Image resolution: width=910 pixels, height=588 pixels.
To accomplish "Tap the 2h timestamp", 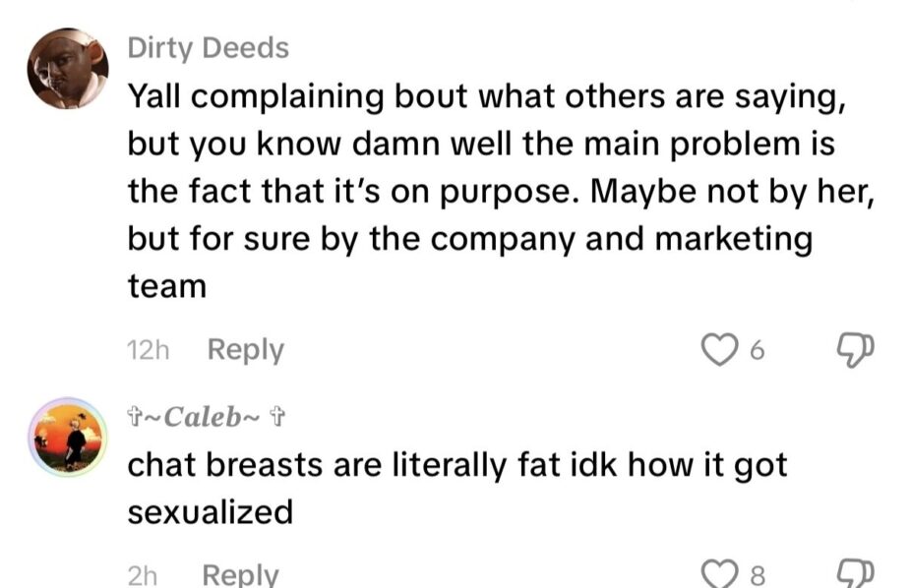I will coord(143,575).
